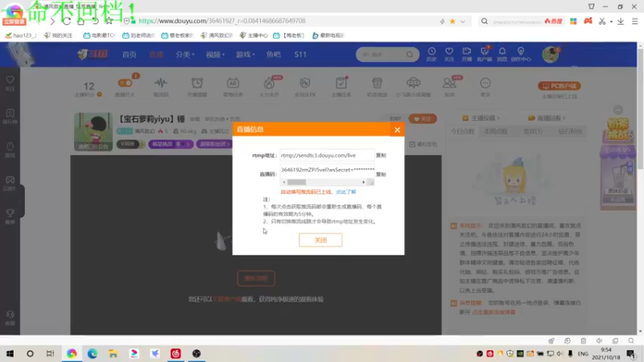The width and height of the screenshot is (644, 362).
Task: Open S11 in navigation
Action: [300, 54]
